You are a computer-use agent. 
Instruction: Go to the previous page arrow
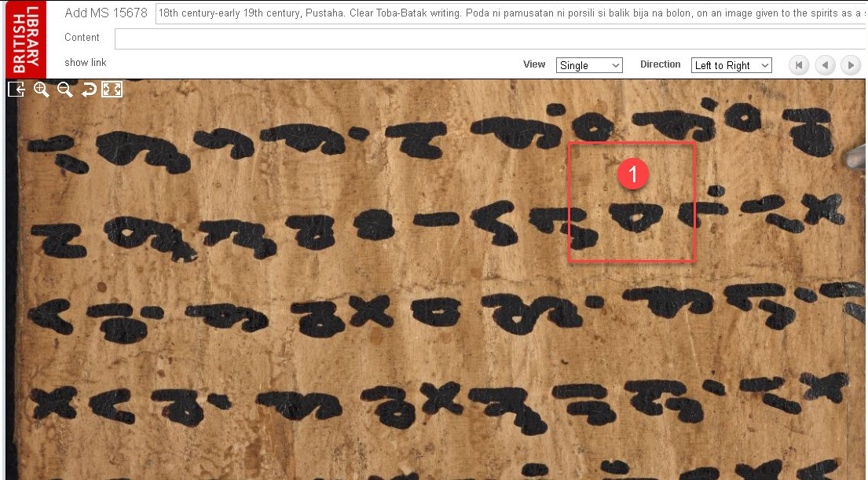tap(825, 64)
